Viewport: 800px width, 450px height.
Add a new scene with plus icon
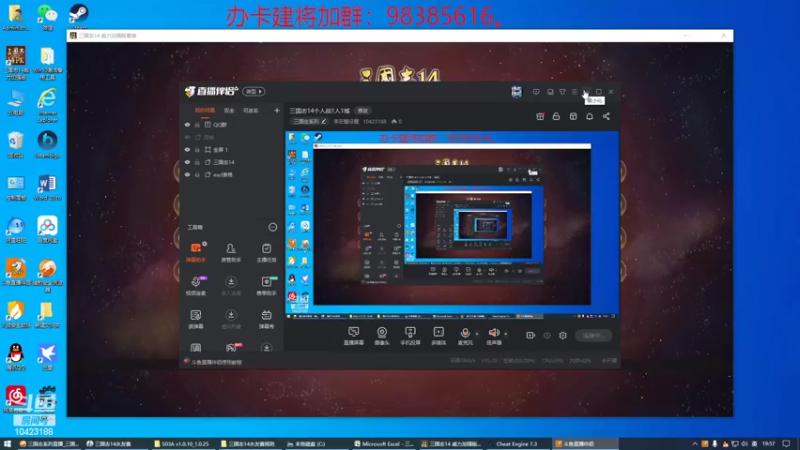coord(277,110)
